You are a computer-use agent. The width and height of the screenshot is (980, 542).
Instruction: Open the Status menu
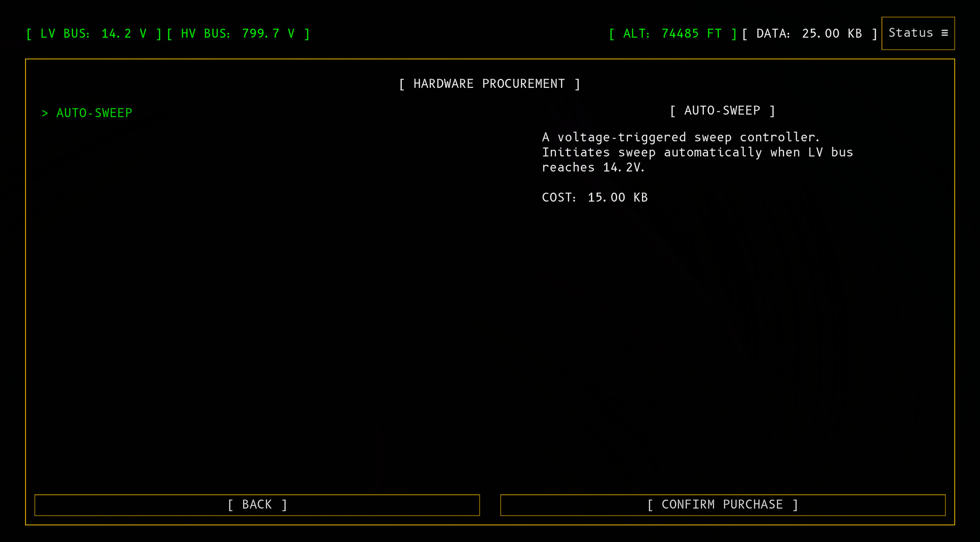pos(911,33)
